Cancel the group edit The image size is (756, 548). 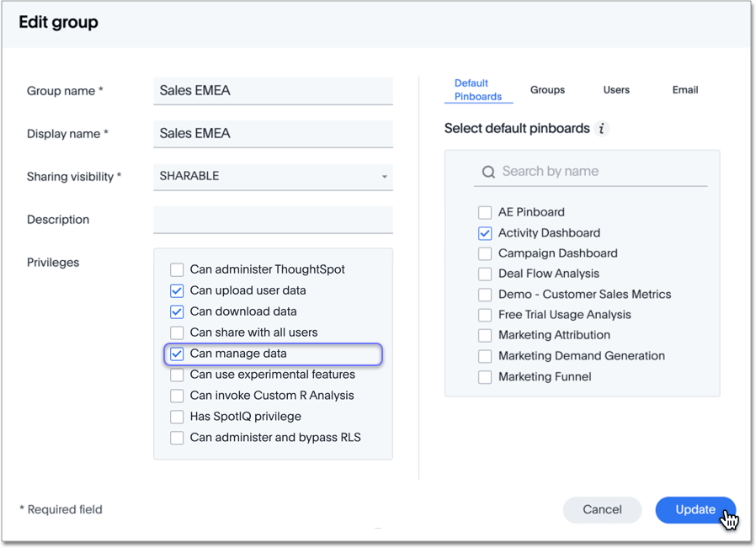click(602, 509)
